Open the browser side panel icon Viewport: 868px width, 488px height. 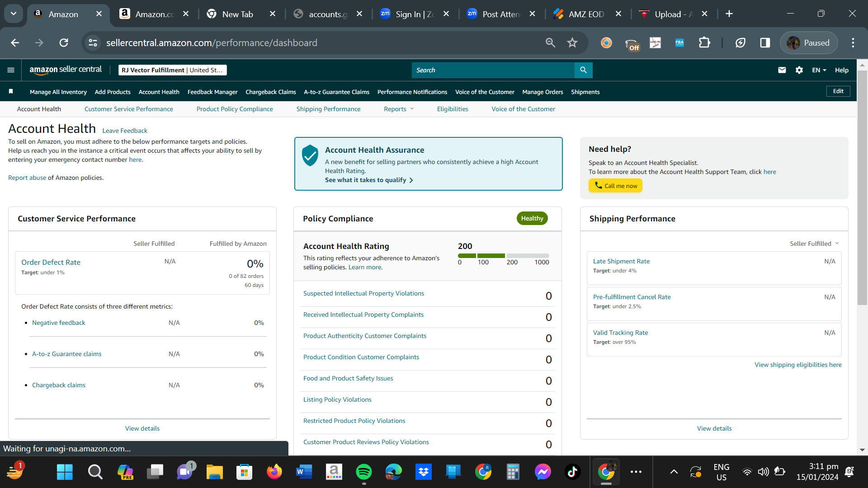pos(765,42)
